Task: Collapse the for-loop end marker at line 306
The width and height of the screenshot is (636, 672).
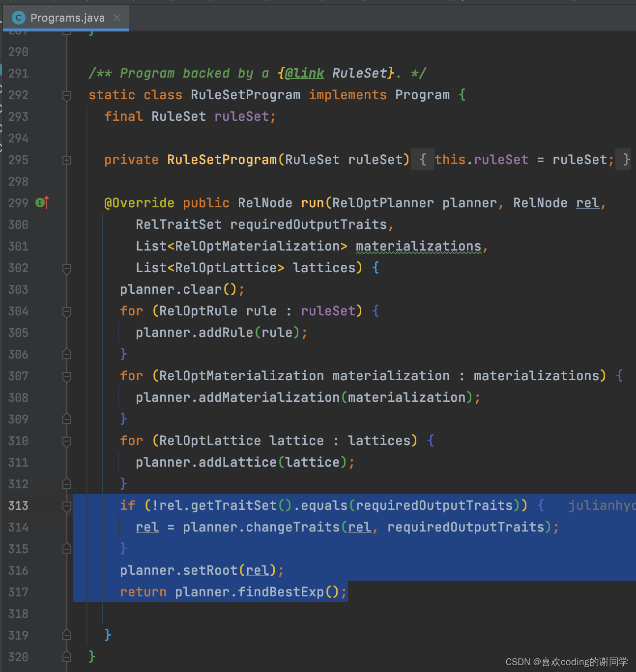Action: (67, 354)
